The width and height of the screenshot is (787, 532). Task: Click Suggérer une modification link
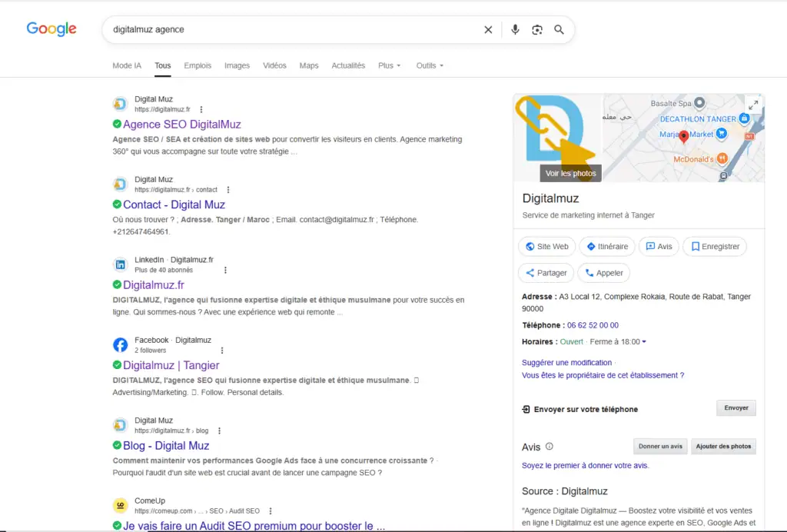pyautogui.click(x=566, y=362)
